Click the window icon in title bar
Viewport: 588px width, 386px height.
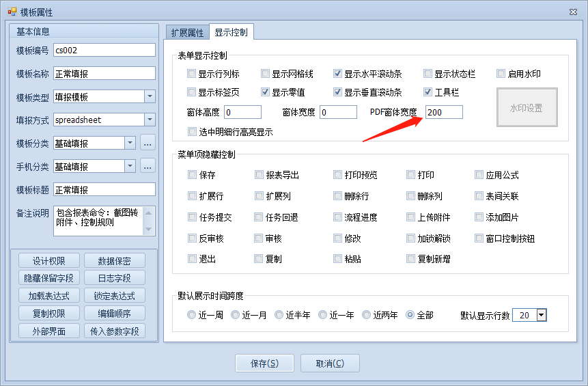coord(12,12)
